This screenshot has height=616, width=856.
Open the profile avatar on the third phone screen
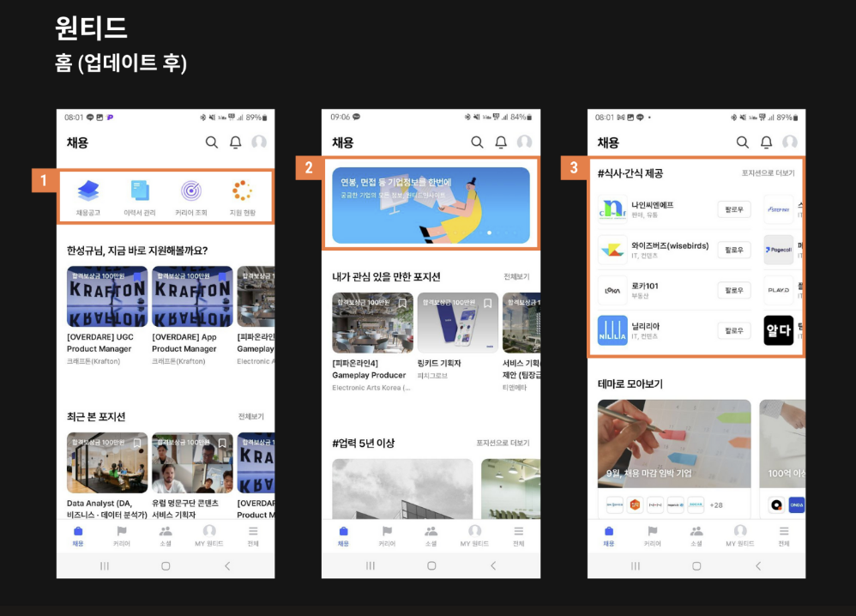(790, 142)
